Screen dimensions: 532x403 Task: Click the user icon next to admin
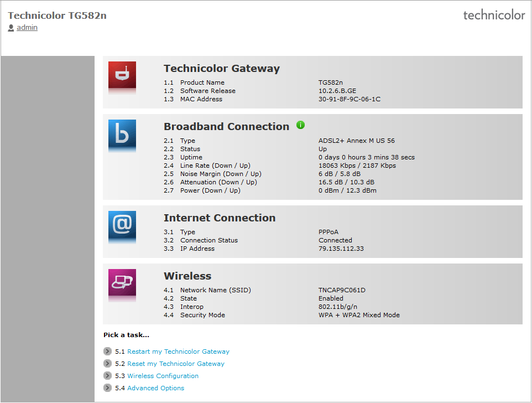click(10, 27)
